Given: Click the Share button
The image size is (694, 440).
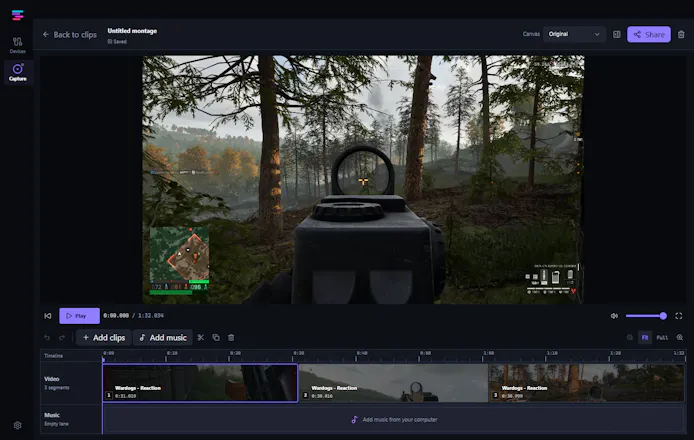Looking at the screenshot, I should [x=648, y=35].
